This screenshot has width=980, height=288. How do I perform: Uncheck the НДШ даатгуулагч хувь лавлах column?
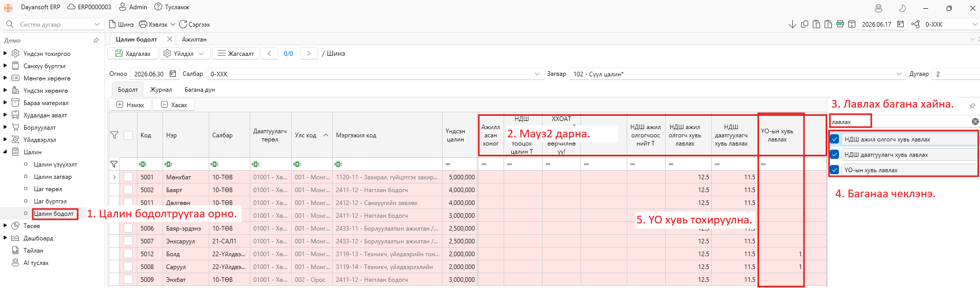(x=834, y=154)
